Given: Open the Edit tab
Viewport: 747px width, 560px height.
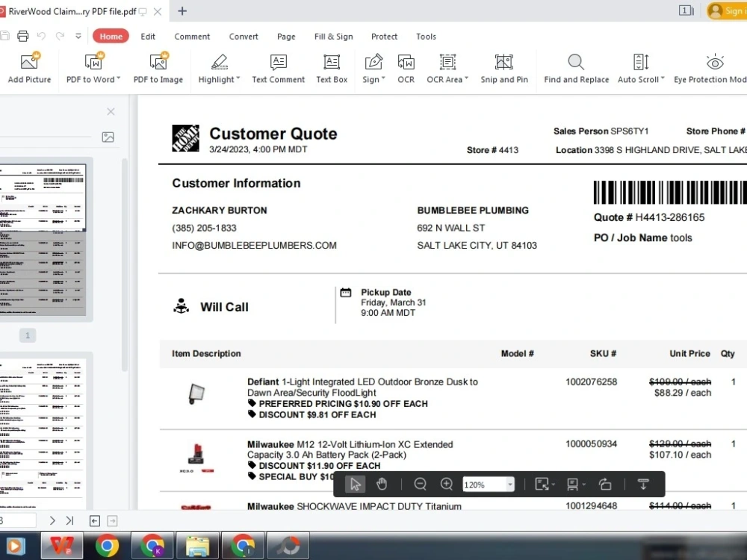Looking at the screenshot, I should coord(148,37).
